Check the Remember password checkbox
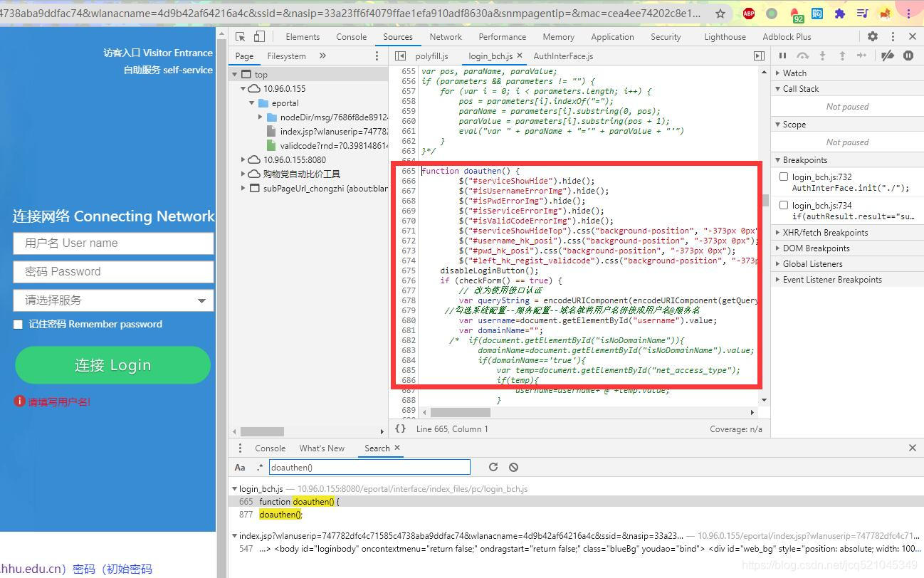Image resolution: width=924 pixels, height=578 pixels. click(x=19, y=325)
